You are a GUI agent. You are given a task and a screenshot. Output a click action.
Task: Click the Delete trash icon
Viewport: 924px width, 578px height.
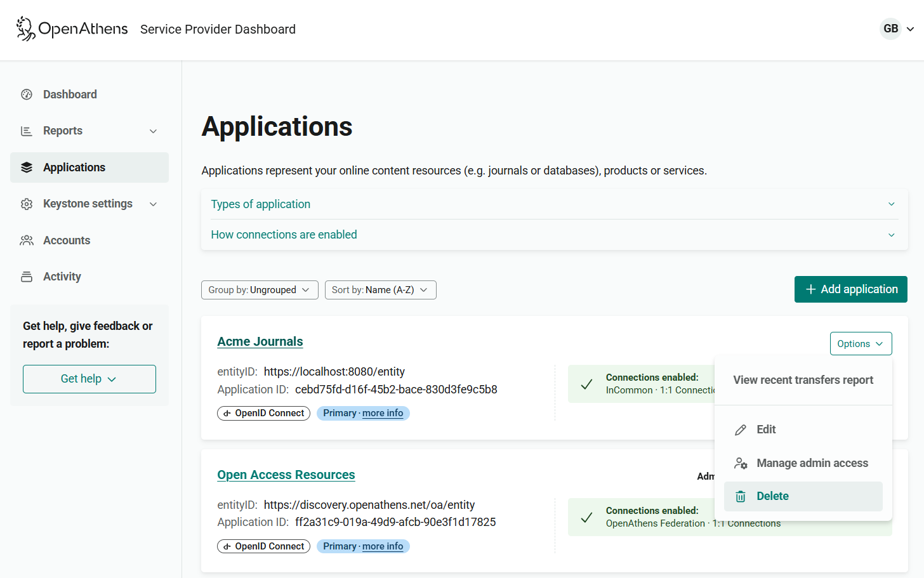click(741, 497)
